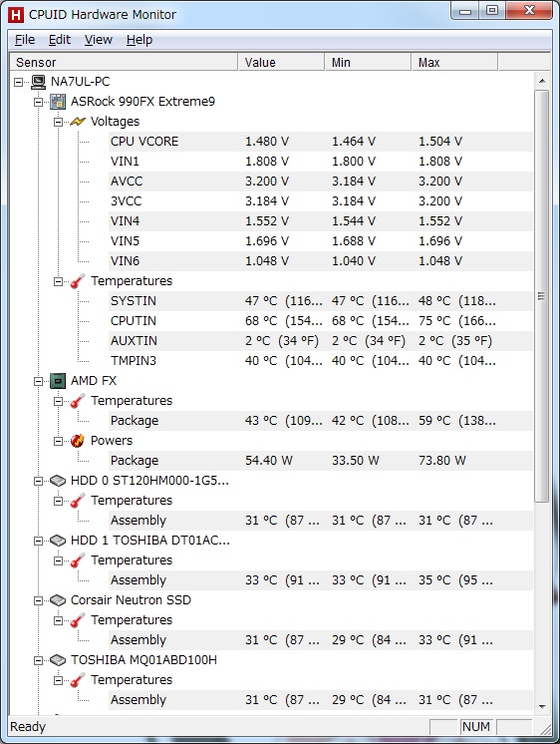The image size is (560, 744).
Task: Select the SYSTIN temperature row
Action: pyautogui.click(x=321, y=301)
